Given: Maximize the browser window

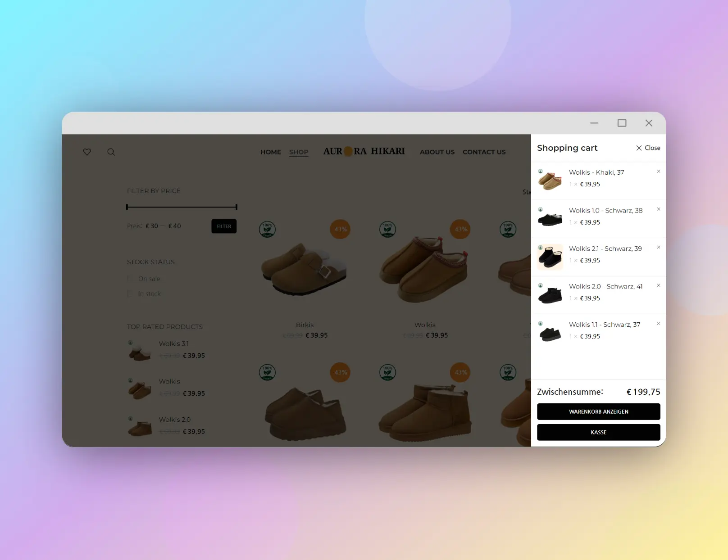Looking at the screenshot, I should pos(622,123).
